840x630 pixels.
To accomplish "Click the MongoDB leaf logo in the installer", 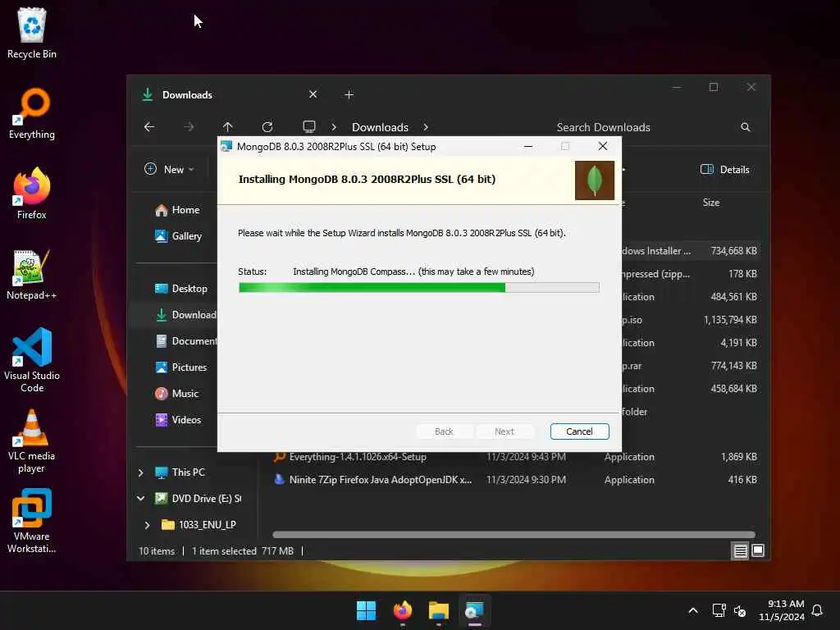I will pyautogui.click(x=594, y=180).
